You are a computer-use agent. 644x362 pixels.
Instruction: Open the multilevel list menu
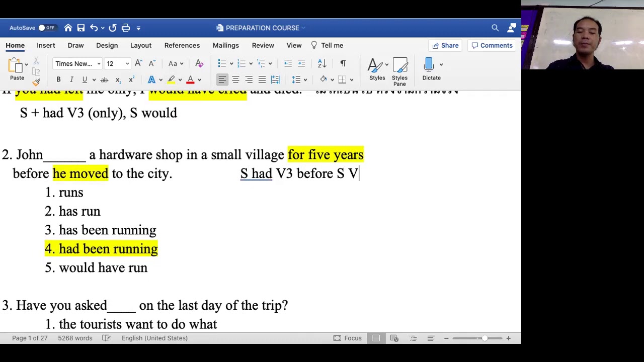pyautogui.click(x=261, y=63)
